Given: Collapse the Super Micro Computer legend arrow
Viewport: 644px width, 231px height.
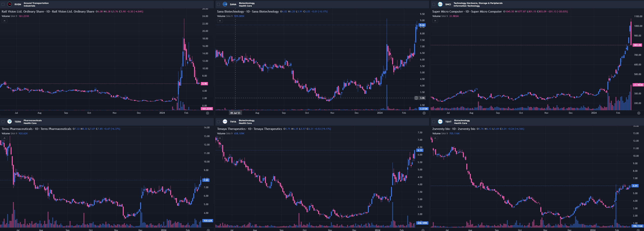Looking at the screenshot, I should (x=435, y=21).
